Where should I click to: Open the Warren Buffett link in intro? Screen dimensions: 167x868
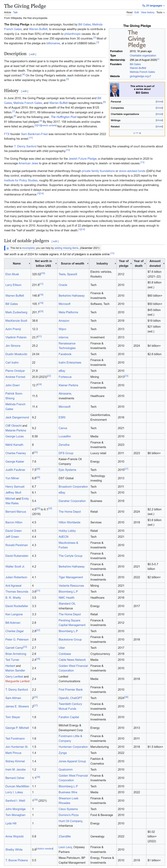pyautogui.click(x=38, y=29)
